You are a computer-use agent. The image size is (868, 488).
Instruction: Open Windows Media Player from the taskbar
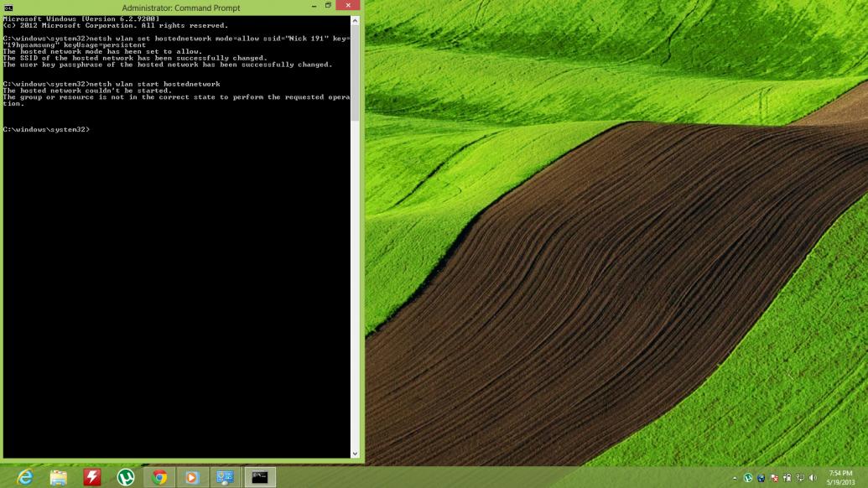192,477
